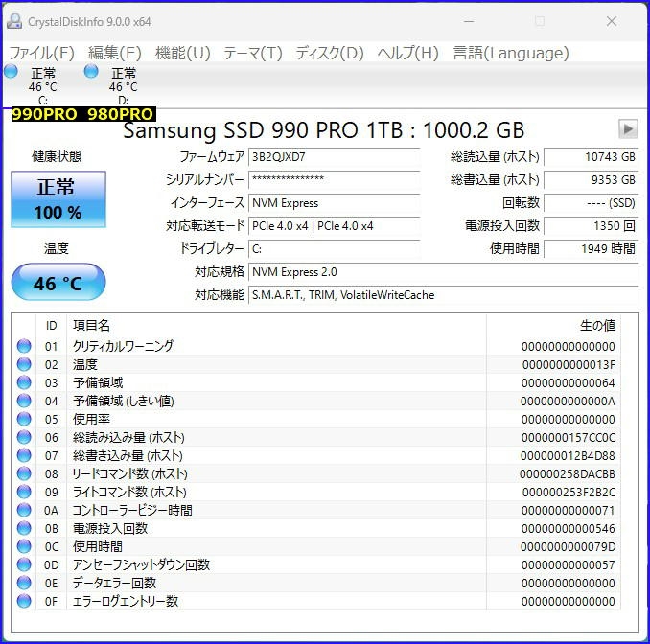Open the 編集(E) menu
This screenshot has width=650, height=644.
(x=115, y=53)
